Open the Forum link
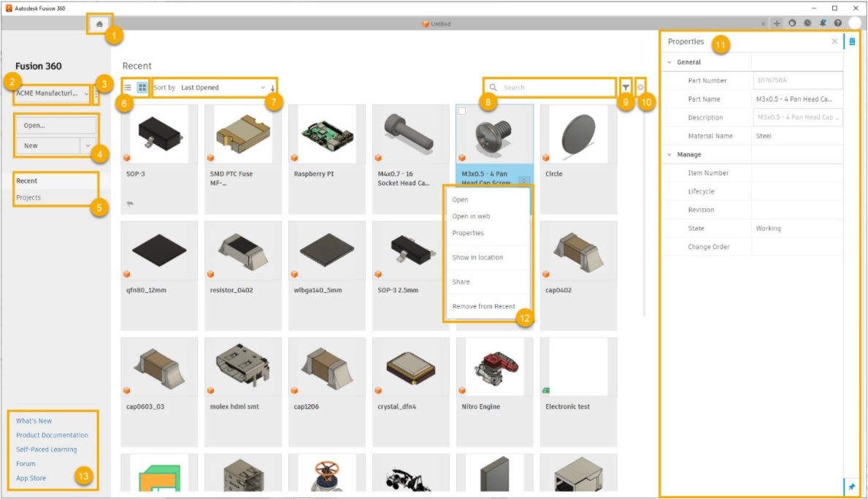Image resolution: width=868 pixels, height=499 pixels. [x=26, y=464]
